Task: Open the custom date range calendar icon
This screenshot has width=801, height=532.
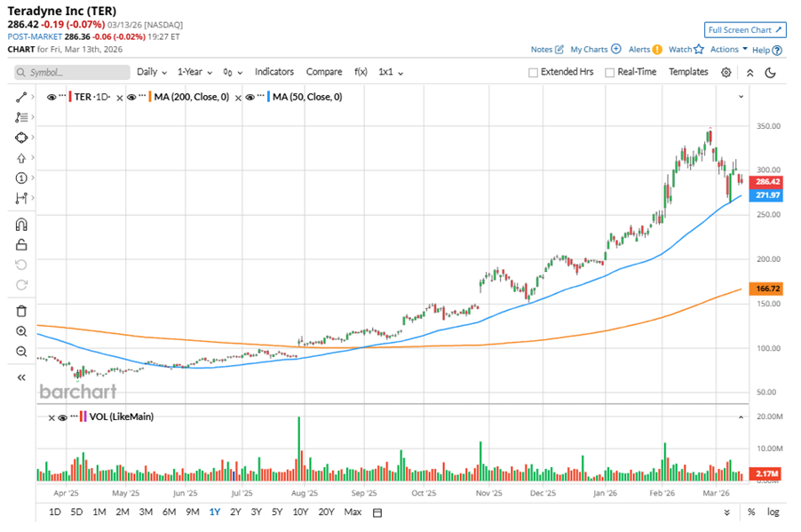Action: pos(377,512)
